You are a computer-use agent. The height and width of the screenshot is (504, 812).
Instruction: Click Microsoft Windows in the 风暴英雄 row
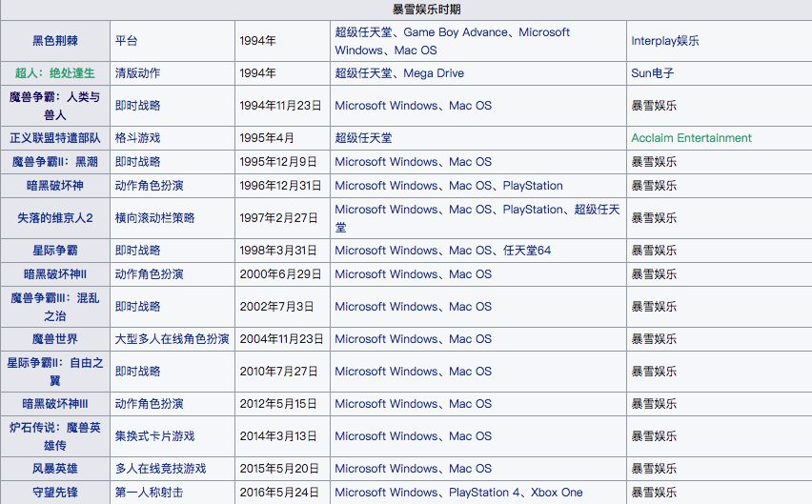(386, 469)
